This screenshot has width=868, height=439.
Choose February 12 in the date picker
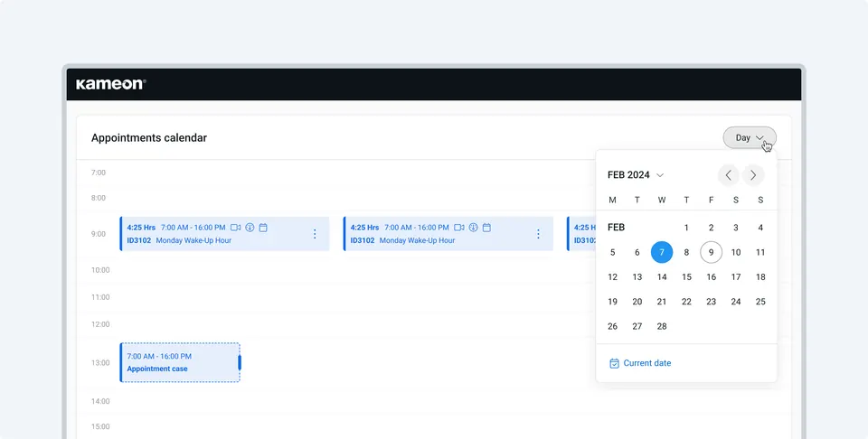(612, 277)
